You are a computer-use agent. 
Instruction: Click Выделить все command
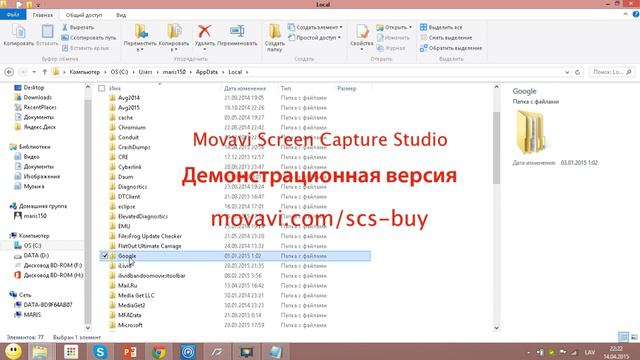[x=441, y=27]
